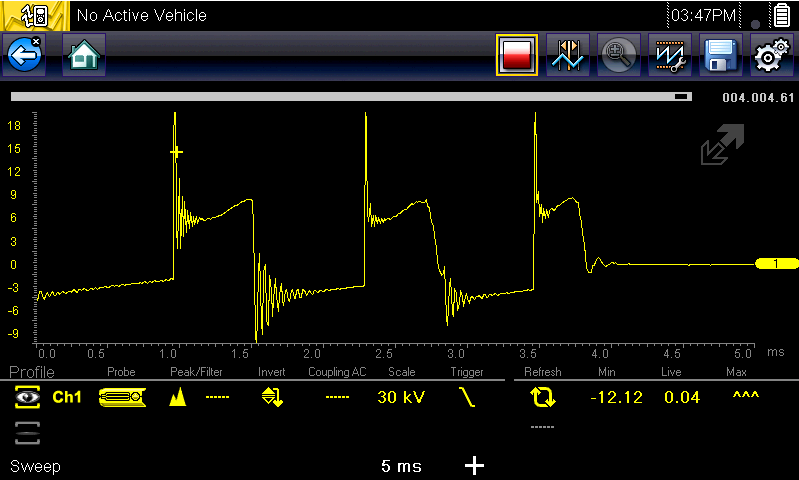Select the trigger slope setting
The image size is (799, 480).
[466, 397]
